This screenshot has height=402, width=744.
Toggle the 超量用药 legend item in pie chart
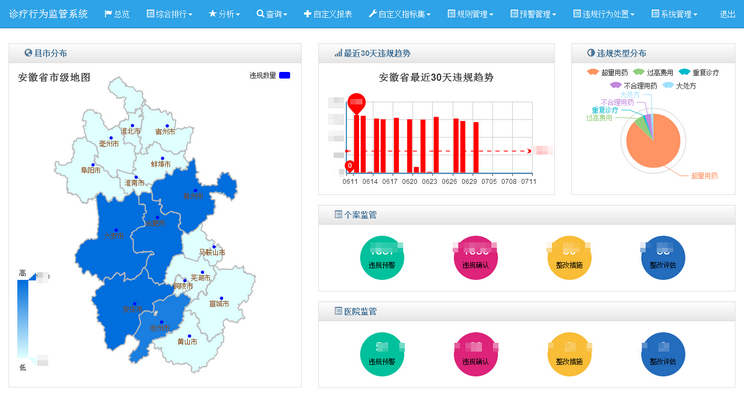pyautogui.click(x=609, y=73)
